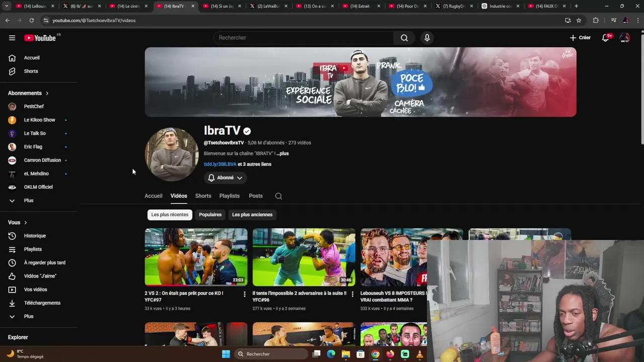Switch to the channel Shorts tab
644x362 pixels.
pyautogui.click(x=203, y=196)
